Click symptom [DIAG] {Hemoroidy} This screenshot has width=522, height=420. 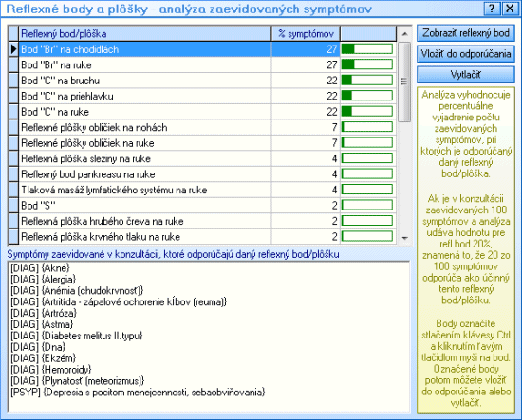[x=50, y=370]
